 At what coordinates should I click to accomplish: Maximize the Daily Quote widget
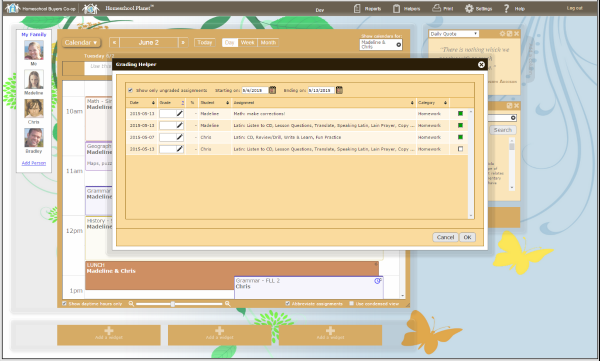tap(509, 34)
